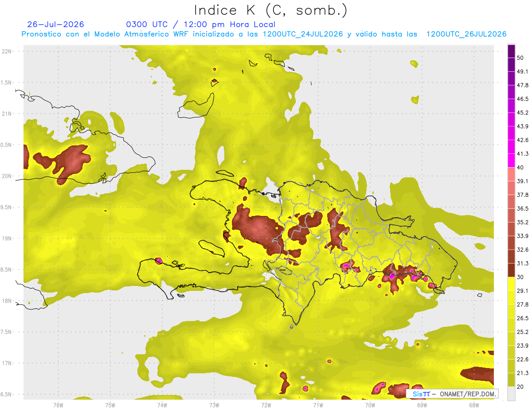This screenshot has width=532, height=411.
Task: Click the "19N" latitude label
Action: click(x=8, y=239)
